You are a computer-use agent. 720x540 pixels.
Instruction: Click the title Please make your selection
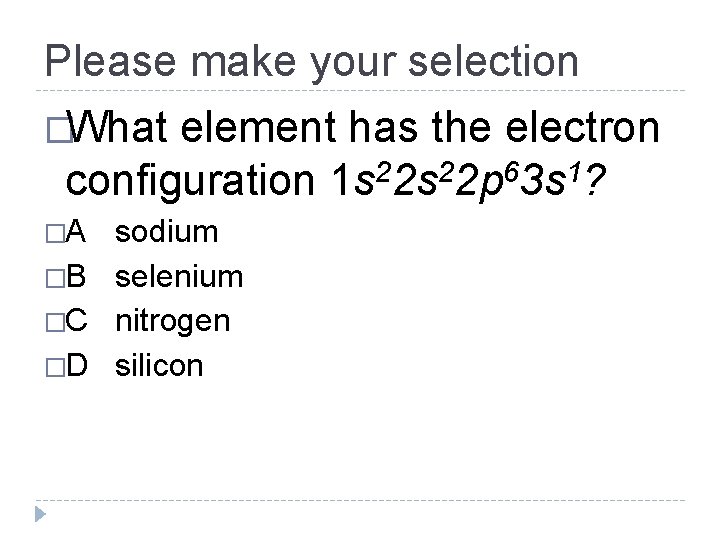[312, 62]
